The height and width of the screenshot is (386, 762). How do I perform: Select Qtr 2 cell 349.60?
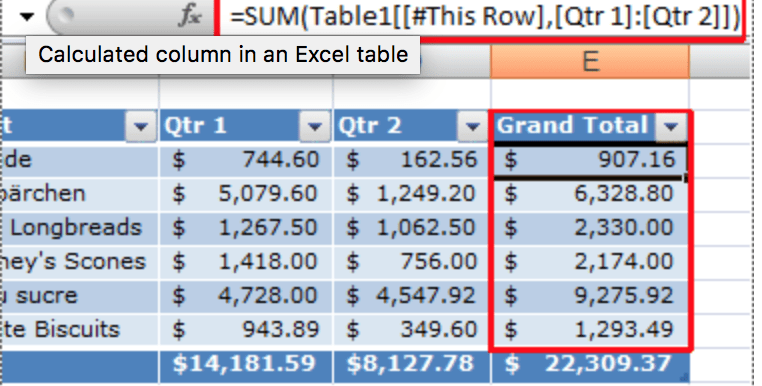[412, 330]
